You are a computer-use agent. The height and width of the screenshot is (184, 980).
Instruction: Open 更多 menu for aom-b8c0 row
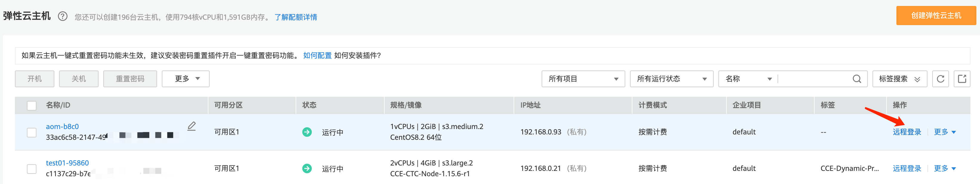pyautogui.click(x=945, y=132)
